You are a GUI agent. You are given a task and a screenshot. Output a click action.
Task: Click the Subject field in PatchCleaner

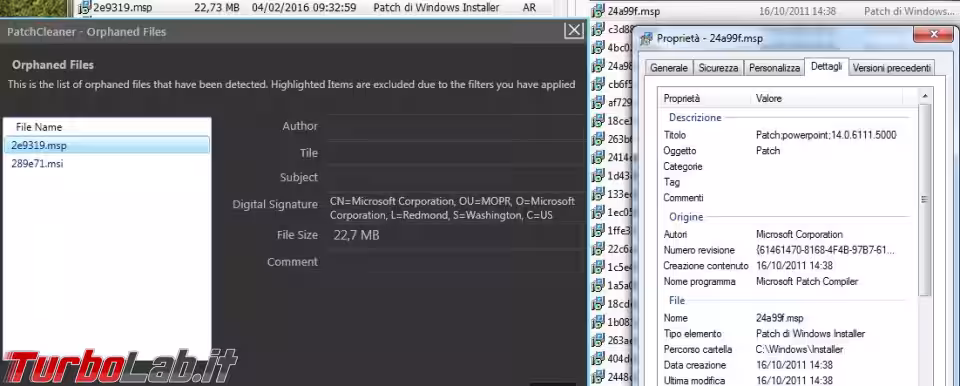coord(454,178)
